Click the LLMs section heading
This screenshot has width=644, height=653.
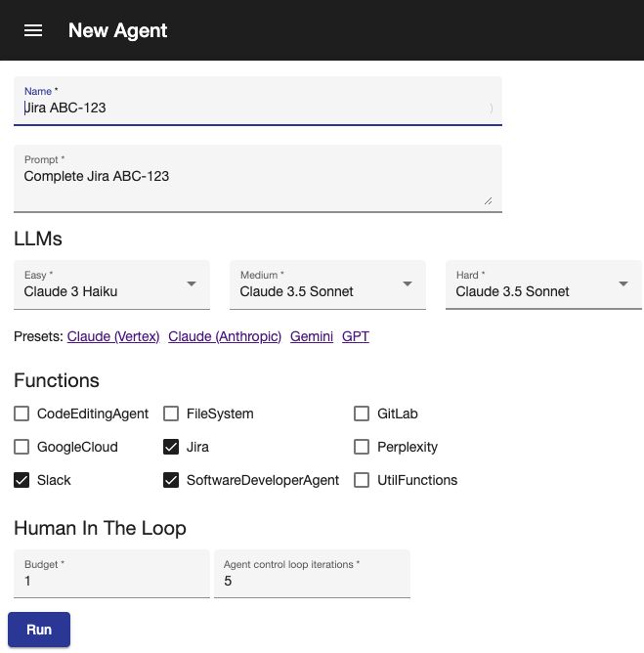pos(38,239)
